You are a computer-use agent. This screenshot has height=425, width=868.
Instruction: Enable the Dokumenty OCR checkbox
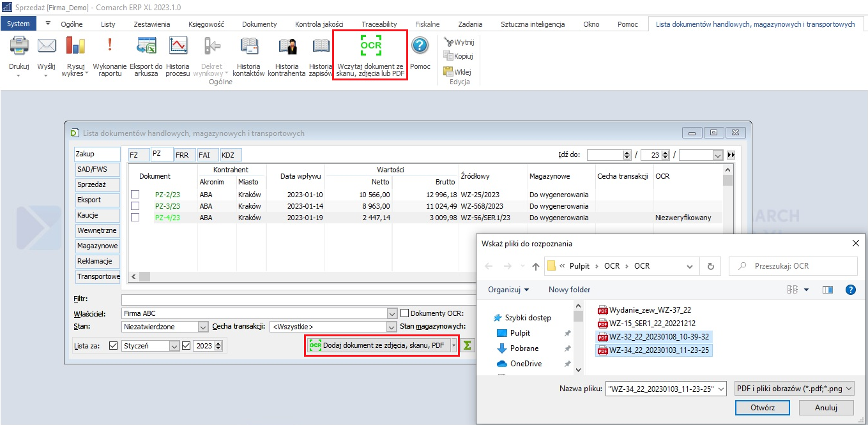(404, 313)
